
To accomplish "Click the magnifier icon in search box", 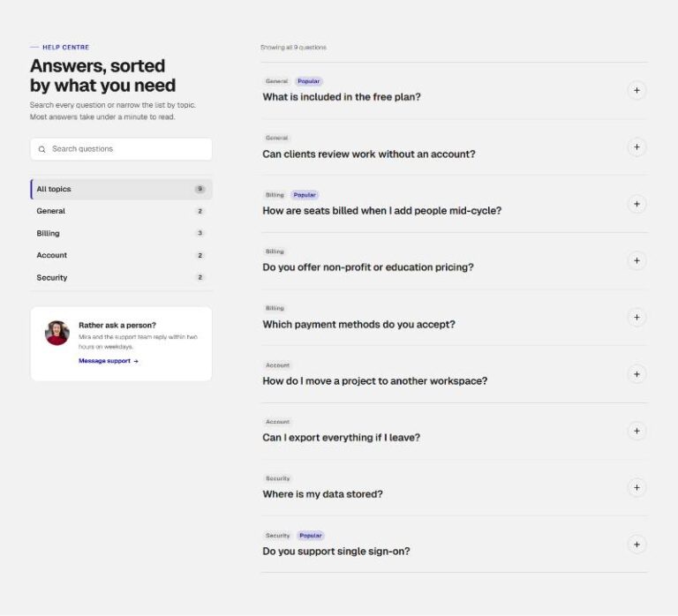I will click(x=42, y=149).
